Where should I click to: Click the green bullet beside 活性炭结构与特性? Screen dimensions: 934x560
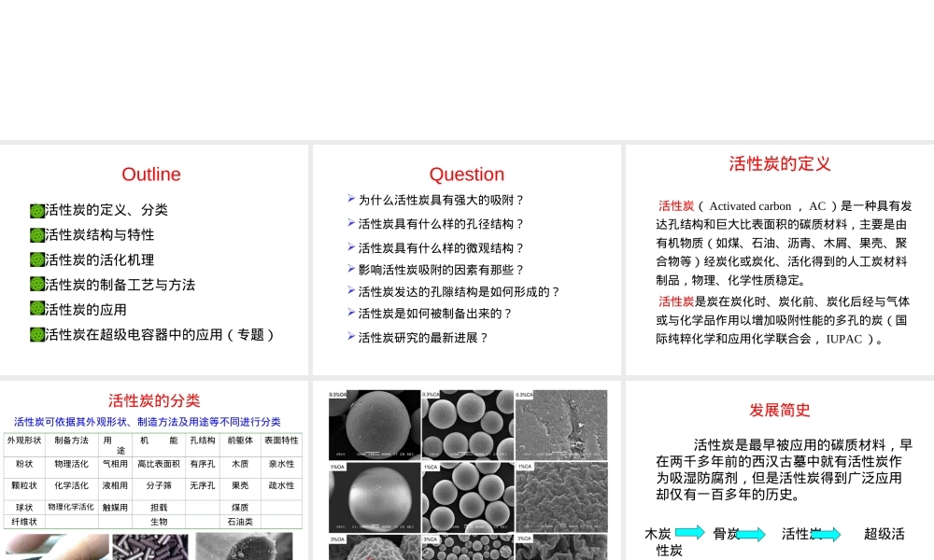click(x=37, y=235)
